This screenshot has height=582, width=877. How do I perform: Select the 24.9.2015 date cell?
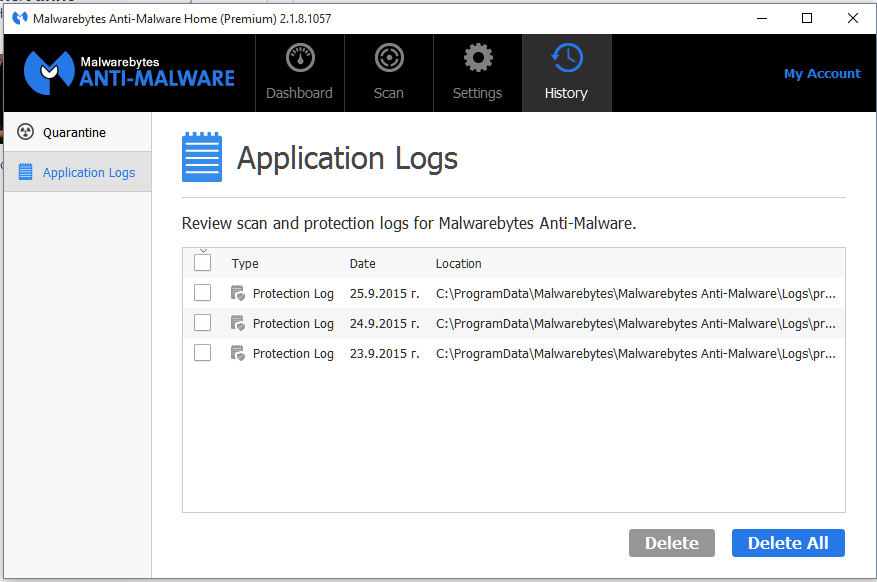(x=385, y=324)
